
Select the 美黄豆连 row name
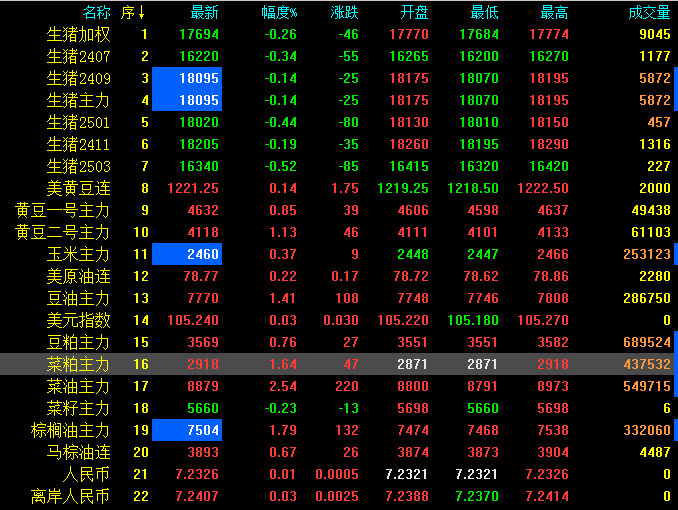click(79, 189)
